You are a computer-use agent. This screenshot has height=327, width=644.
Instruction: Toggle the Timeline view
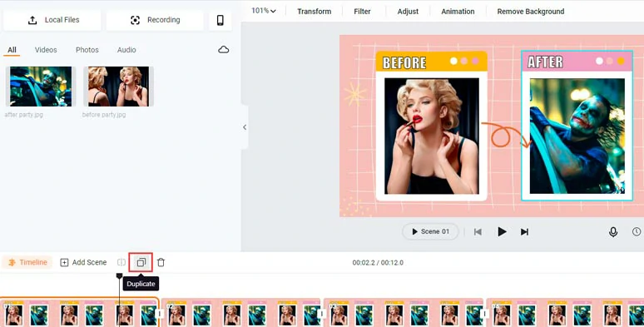click(x=28, y=262)
